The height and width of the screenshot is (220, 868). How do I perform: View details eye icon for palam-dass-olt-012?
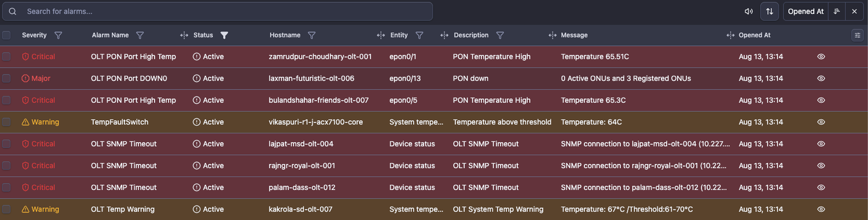pos(821,188)
